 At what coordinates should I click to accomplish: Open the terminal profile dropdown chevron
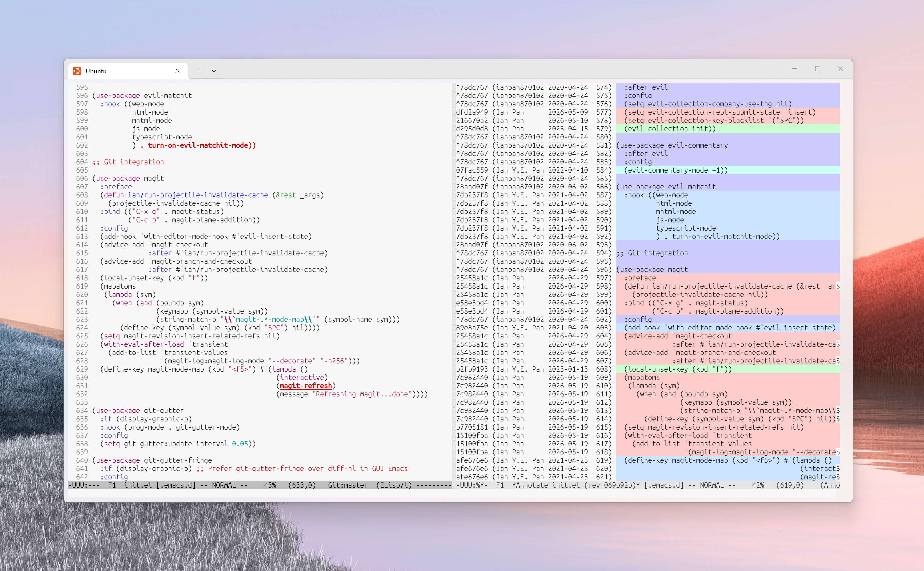coord(214,71)
